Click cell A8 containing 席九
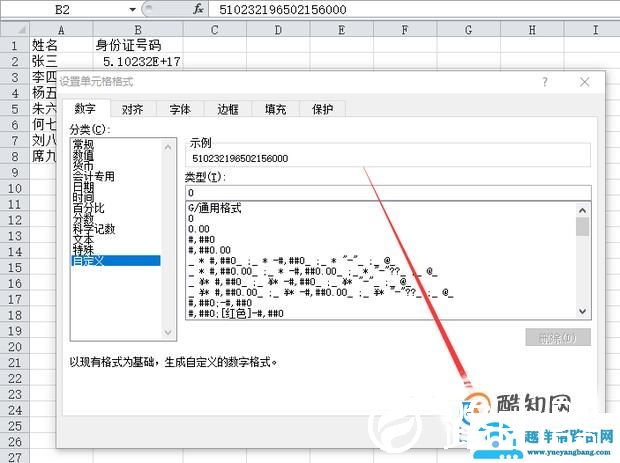620x463 pixels. pos(43,157)
